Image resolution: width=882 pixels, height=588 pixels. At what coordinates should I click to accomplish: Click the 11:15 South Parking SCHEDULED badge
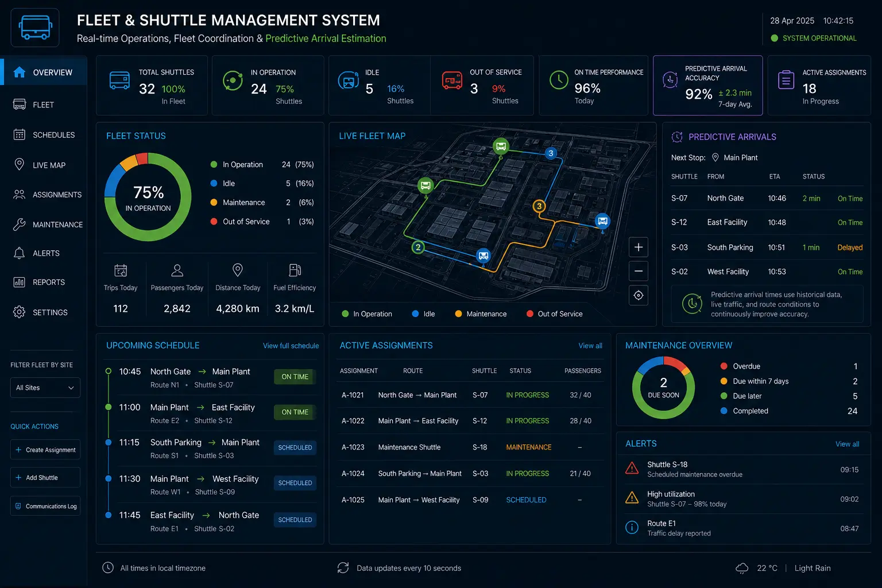(295, 447)
